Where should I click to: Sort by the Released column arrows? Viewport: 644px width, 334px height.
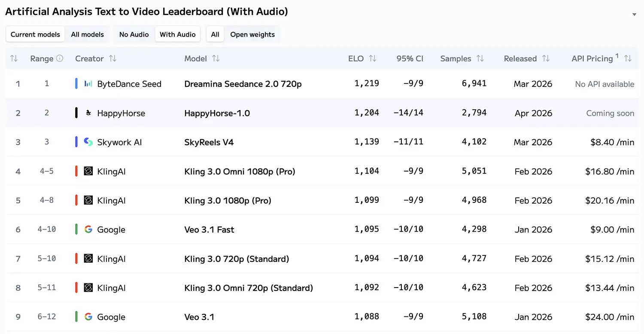coord(546,58)
